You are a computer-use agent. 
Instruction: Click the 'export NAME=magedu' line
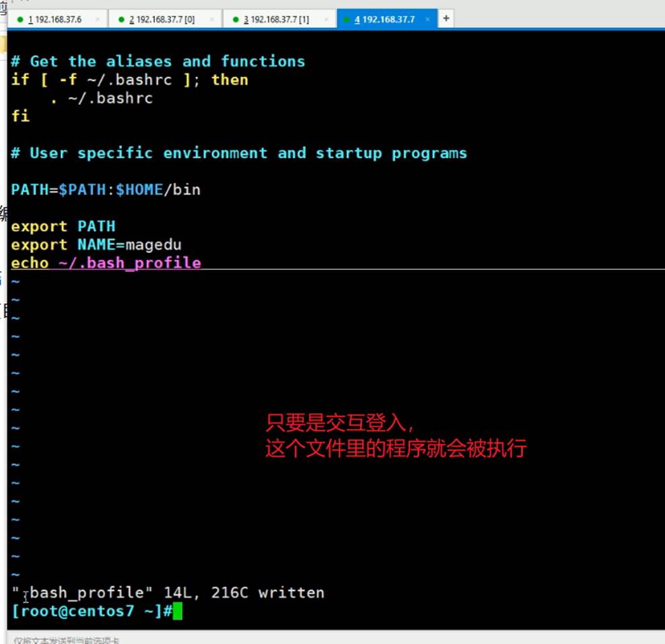pos(96,245)
